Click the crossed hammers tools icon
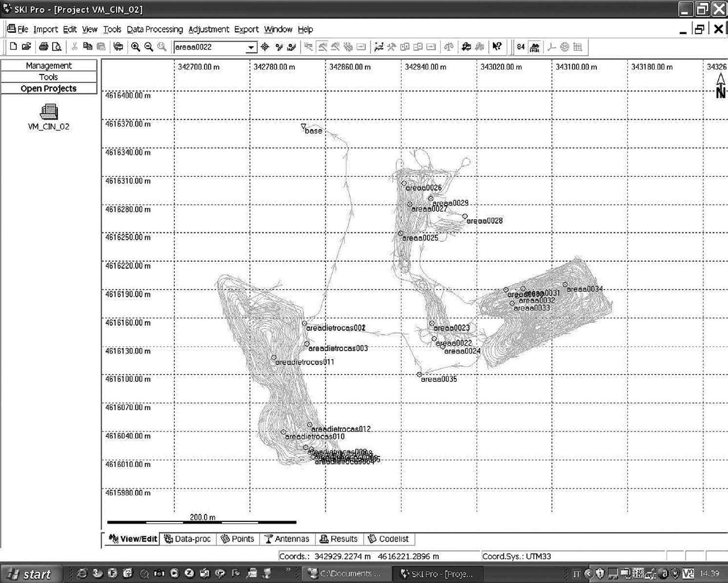This screenshot has height=583, width=728. tap(392, 46)
